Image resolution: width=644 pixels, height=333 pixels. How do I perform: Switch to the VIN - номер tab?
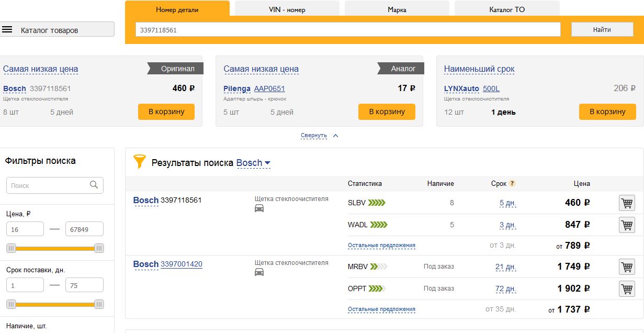click(x=287, y=9)
